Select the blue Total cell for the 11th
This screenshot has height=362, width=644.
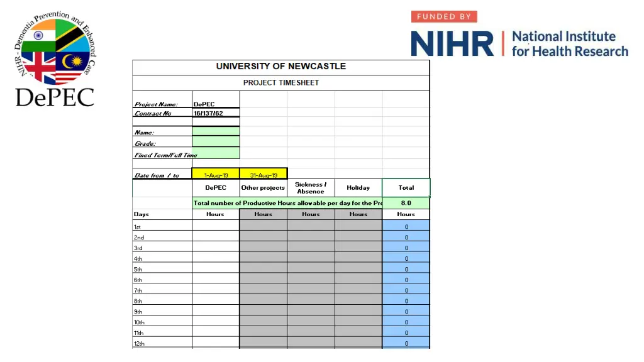point(406,331)
